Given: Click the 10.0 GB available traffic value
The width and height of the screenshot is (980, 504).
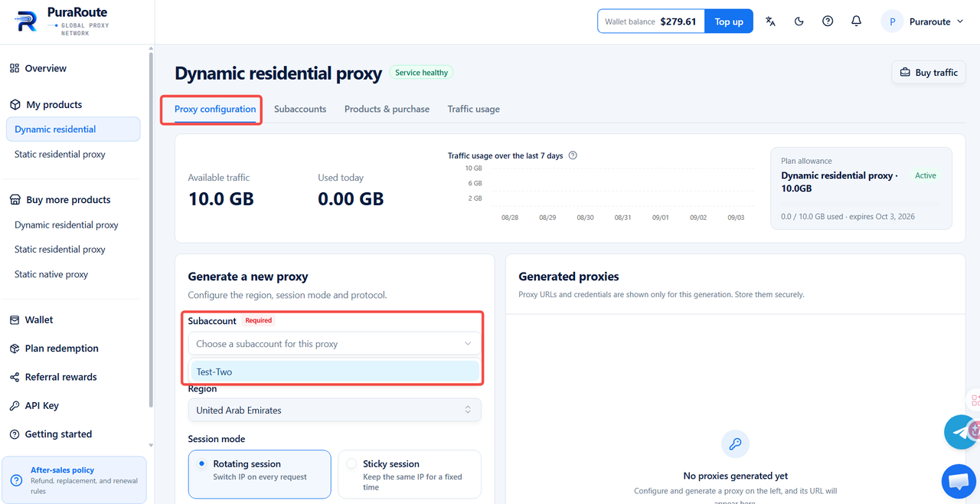Looking at the screenshot, I should pos(220,199).
